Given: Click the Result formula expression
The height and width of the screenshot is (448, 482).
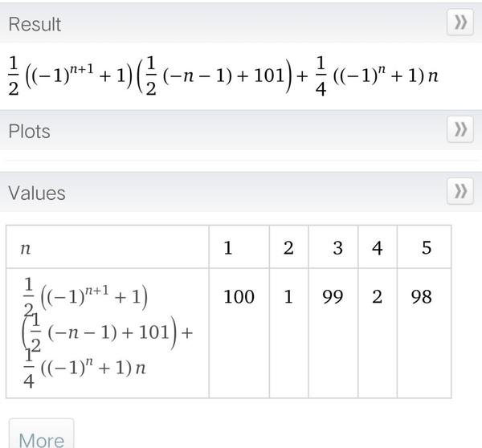Looking at the screenshot, I should 226,74.
